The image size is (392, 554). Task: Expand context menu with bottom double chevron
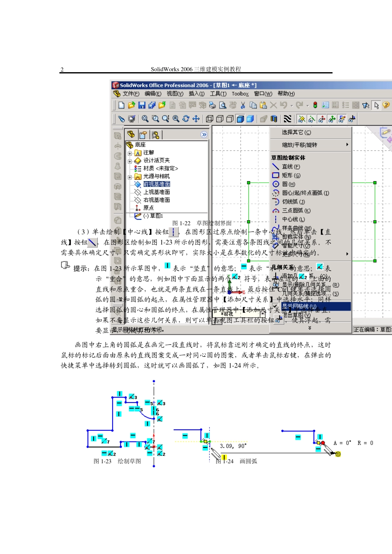309,328
